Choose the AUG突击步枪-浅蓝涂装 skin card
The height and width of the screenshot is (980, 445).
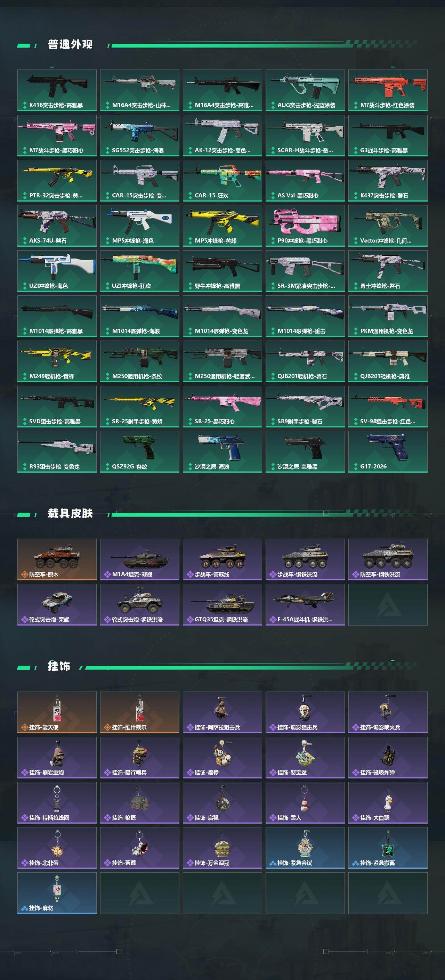pyautogui.click(x=305, y=90)
